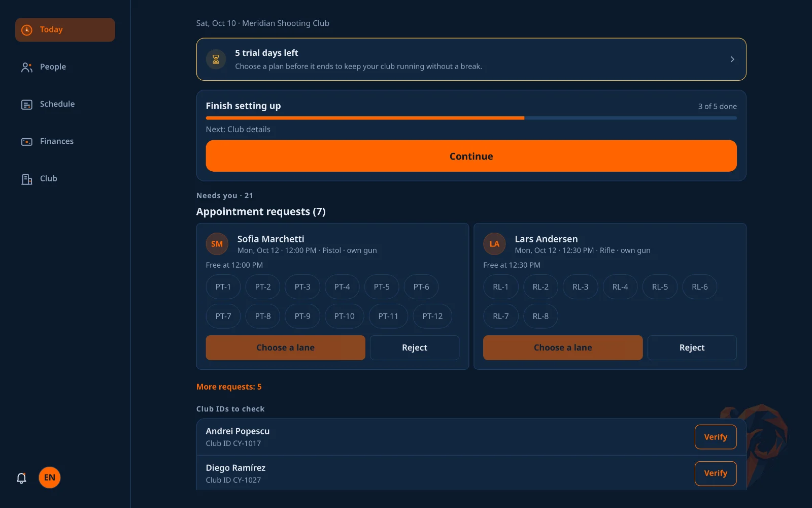This screenshot has width=812, height=508.
Task: Select lane RL-4
Action: [x=620, y=287]
